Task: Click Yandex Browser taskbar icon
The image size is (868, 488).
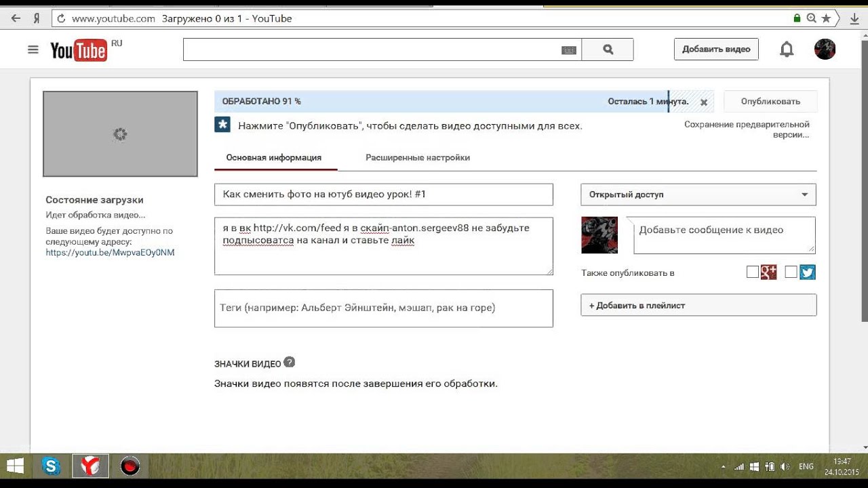Action: pos(90,466)
